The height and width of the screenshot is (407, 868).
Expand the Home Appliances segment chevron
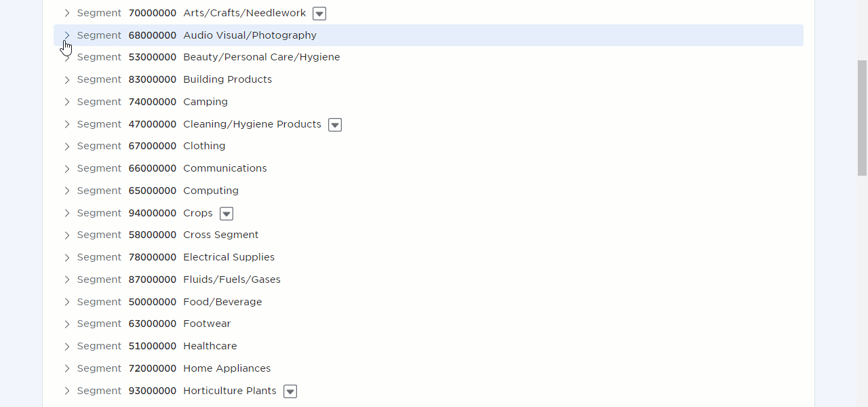(x=66, y=368)
